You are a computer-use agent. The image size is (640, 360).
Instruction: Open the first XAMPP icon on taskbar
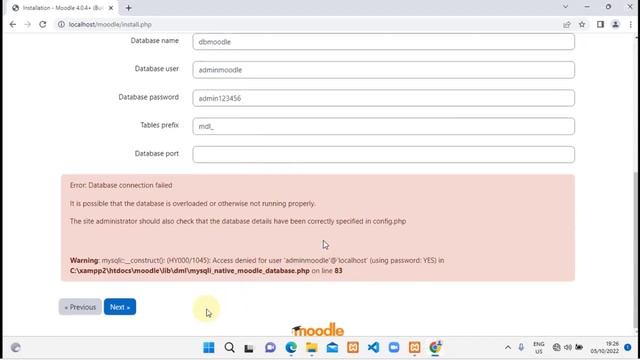click(353, 347)
